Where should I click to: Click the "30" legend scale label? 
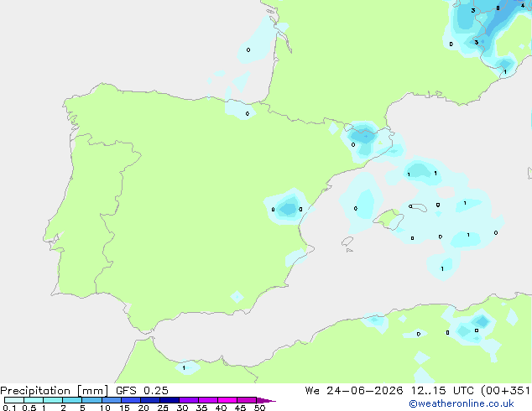[x=182, y=408]
